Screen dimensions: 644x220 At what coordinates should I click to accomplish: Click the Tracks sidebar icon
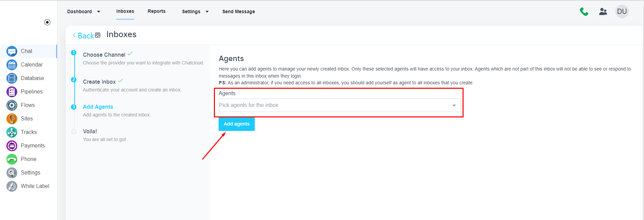[x=12, y=132]
